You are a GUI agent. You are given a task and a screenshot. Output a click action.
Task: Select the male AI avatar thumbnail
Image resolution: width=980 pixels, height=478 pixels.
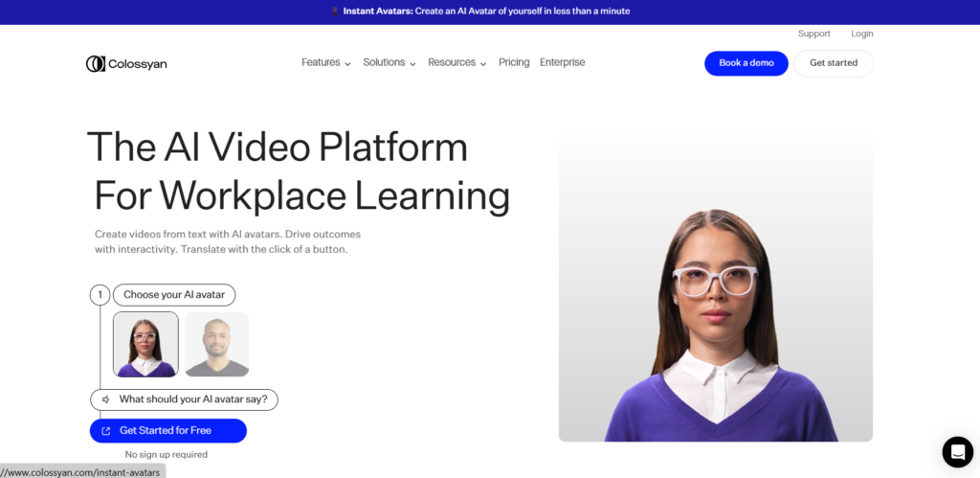(x=216, y=344)
